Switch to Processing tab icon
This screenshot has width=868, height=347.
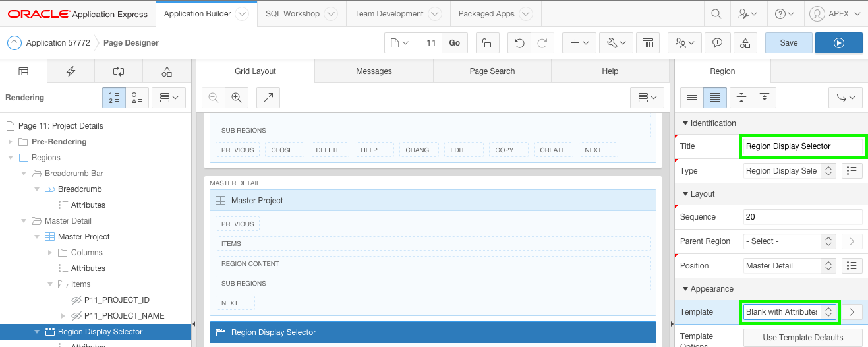(119, 71)
